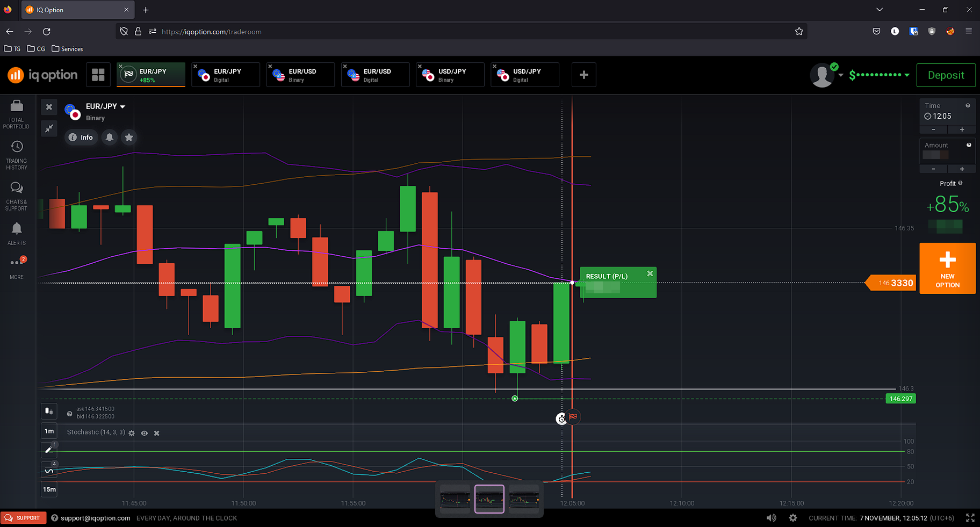Click the red Support button
The image size is (980, 527).
click(23, 518)
